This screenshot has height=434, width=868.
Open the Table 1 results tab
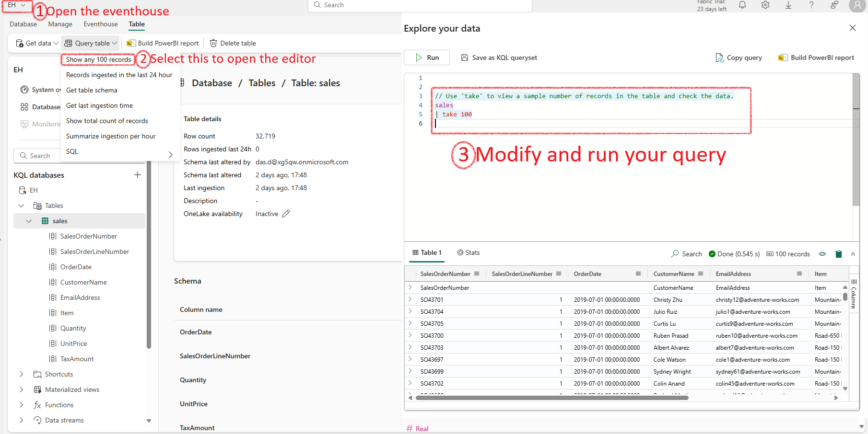pyautogui.click(x=427, y=252)
